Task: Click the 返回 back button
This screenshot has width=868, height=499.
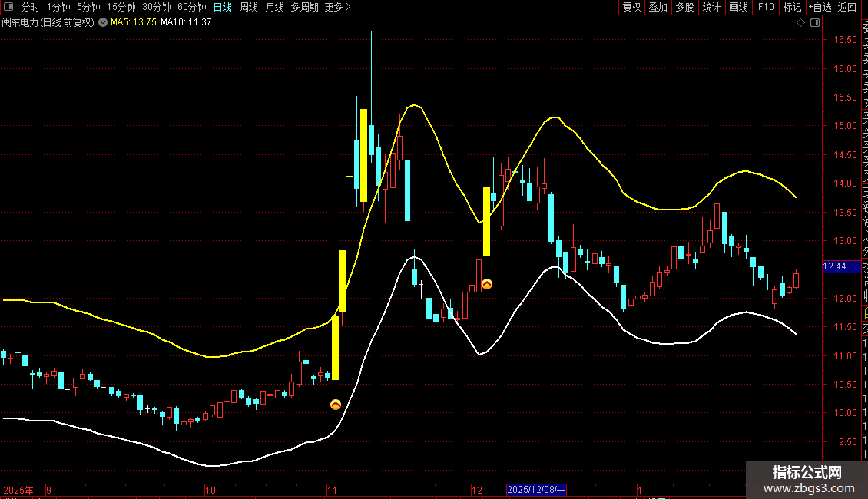Action: click(847, 7)
